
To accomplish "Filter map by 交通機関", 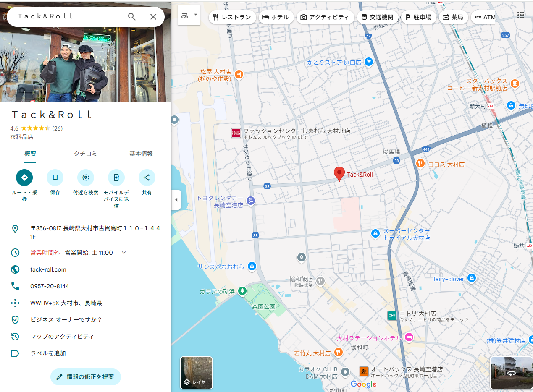I will pos(377,17).
